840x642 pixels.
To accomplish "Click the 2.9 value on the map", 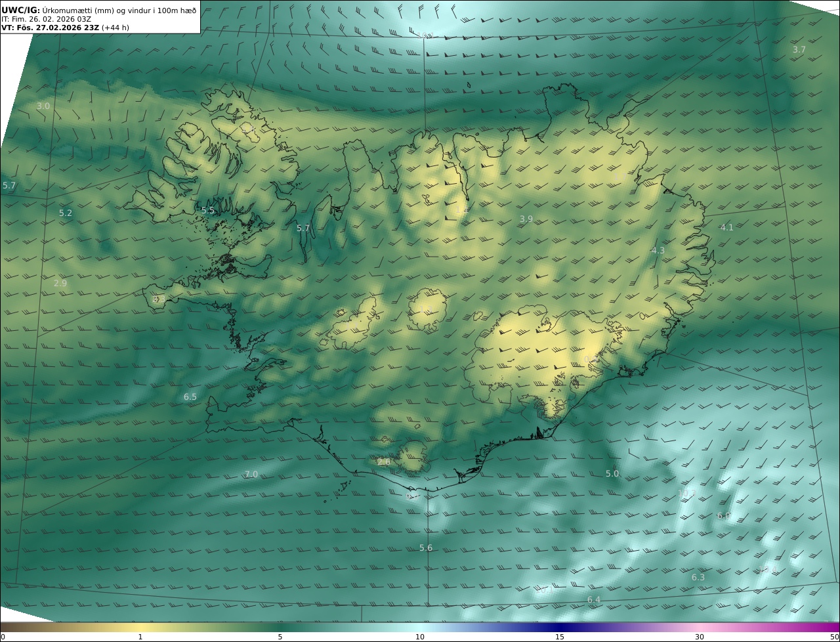I will [60, 284].
